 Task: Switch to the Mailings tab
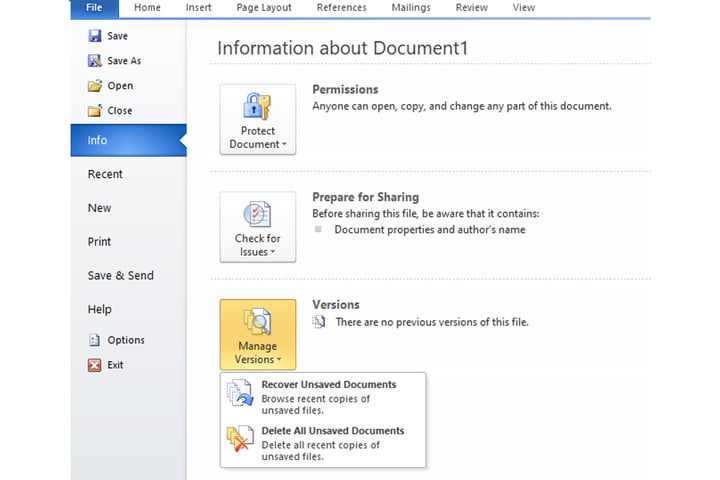pos(411,8)
